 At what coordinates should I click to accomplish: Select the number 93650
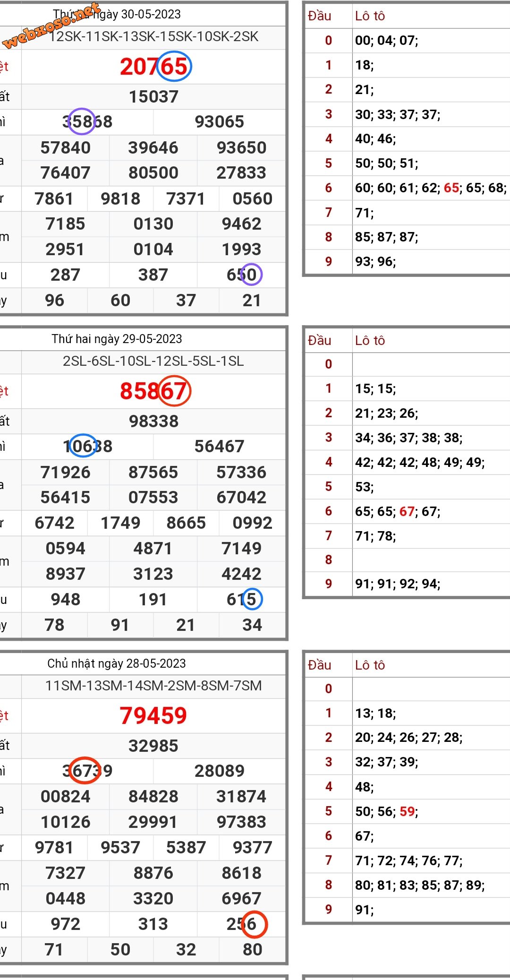242,148
